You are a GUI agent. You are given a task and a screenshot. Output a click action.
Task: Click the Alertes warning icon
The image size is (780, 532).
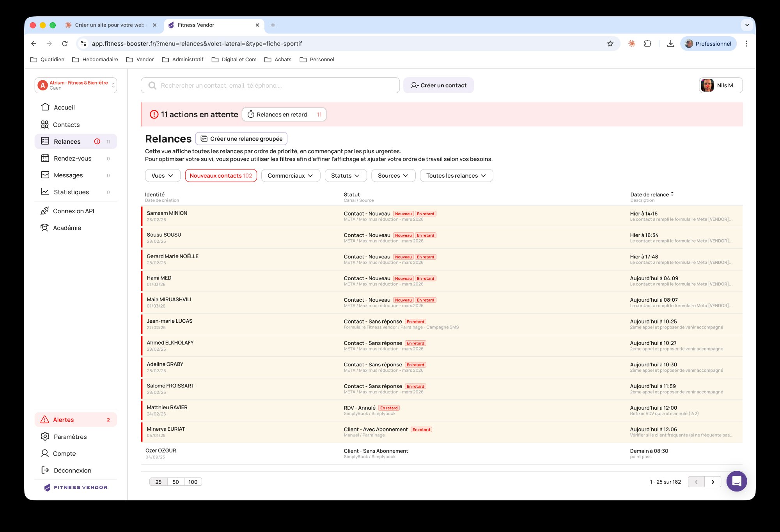pyautogui.click(x=45, y=419)
